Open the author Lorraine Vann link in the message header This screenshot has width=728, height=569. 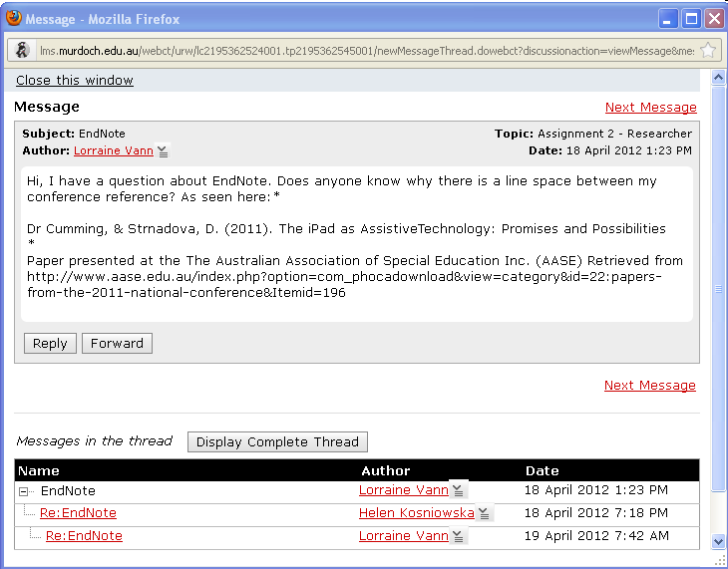114,150
